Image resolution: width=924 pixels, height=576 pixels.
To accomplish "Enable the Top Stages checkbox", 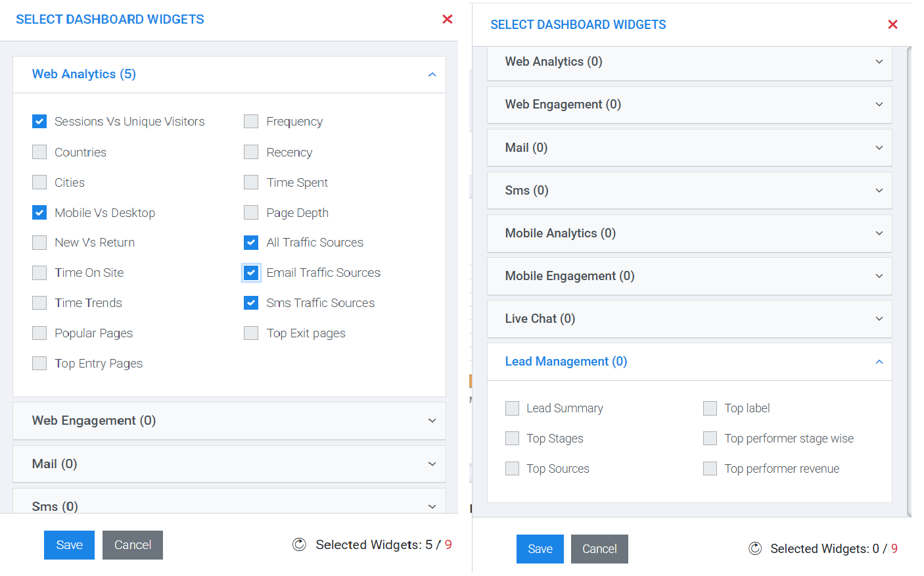I will (x=513, y=439).
